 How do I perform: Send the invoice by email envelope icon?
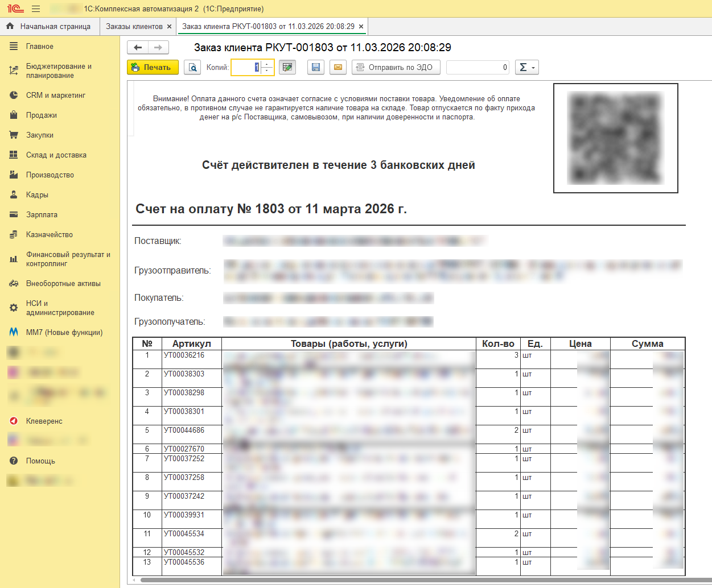click(x=338, y=67)
